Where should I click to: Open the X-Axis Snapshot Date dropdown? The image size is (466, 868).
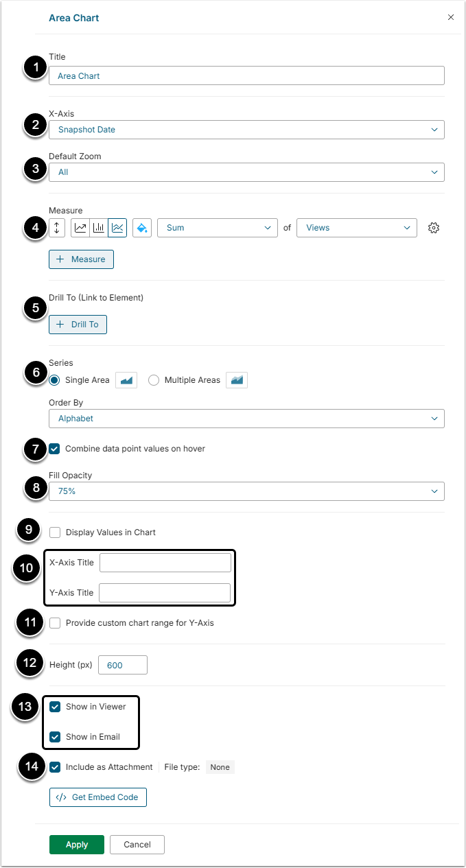pyautogui.click(x=246, y=130)
